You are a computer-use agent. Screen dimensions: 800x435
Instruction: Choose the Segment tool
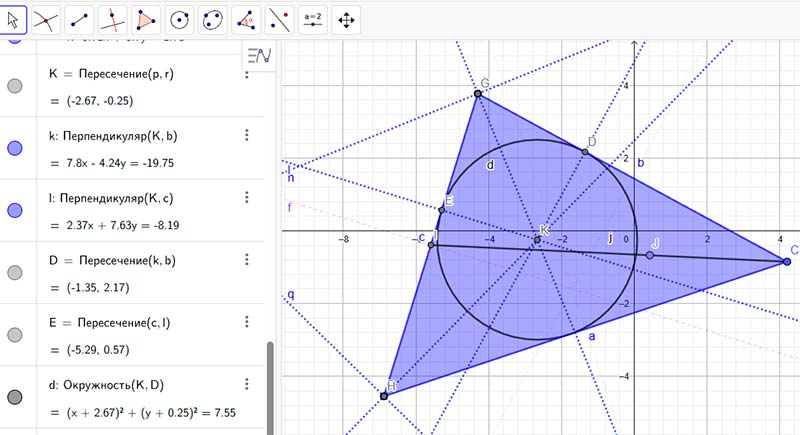[x=80, y=19]
